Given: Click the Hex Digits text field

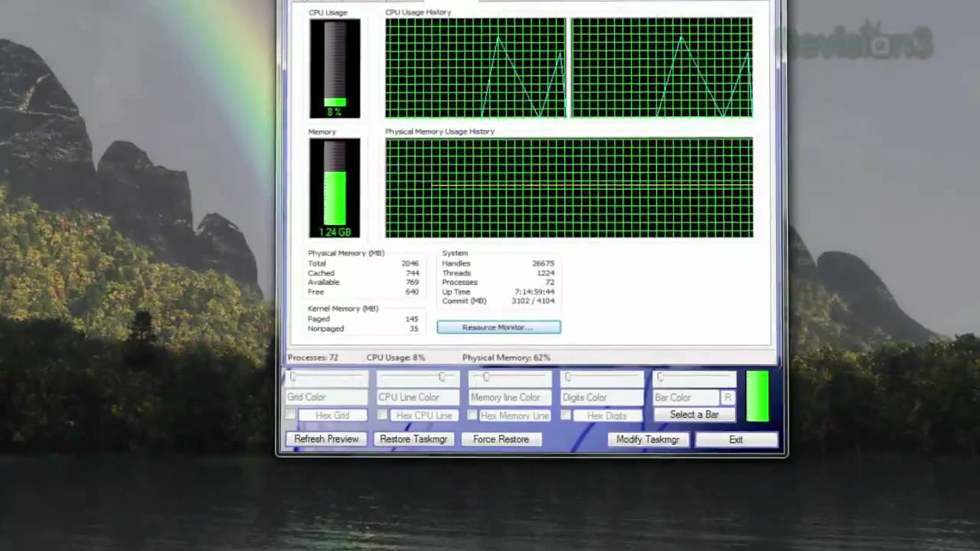Looking at the screenshot, I should coord(607,416).
